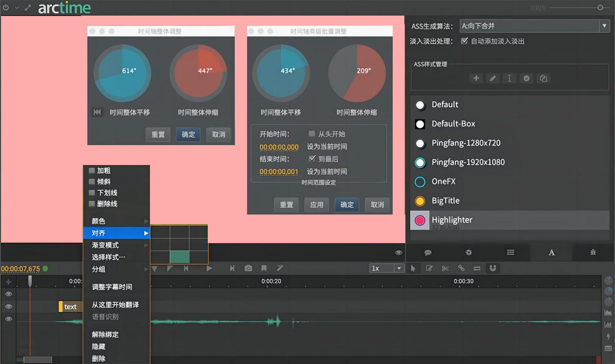615x364 pixels.
Task: Choose 调整字幕时间 from context menu
Action: pos(116,287)
